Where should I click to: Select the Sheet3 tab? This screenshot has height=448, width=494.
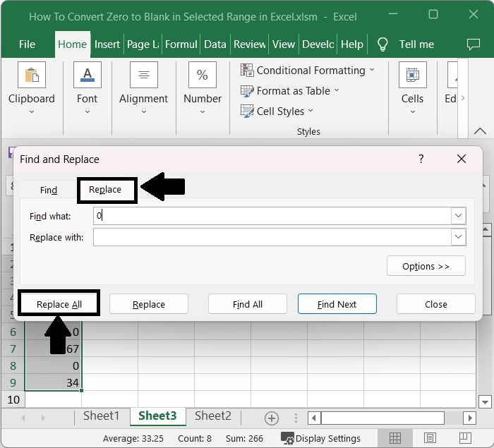tap(157, 416)
